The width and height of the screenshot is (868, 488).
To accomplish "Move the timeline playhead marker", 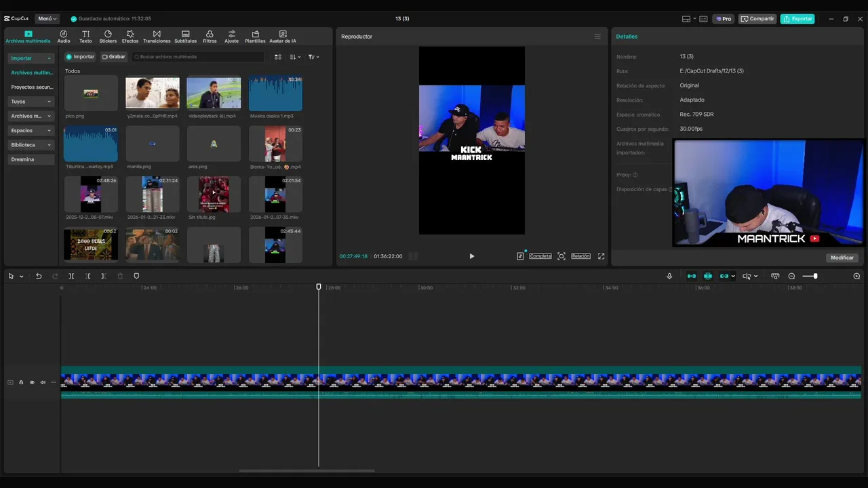I will [319, 287].
